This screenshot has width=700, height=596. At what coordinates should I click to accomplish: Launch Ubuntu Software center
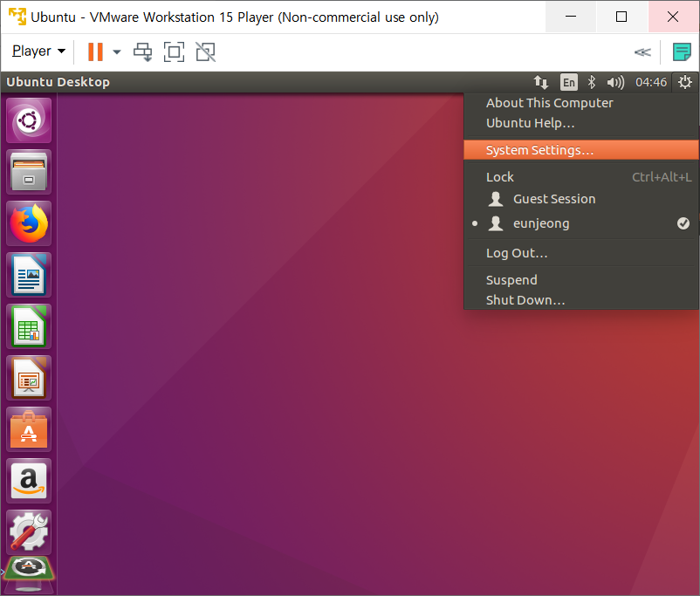(x=29, y=429)
